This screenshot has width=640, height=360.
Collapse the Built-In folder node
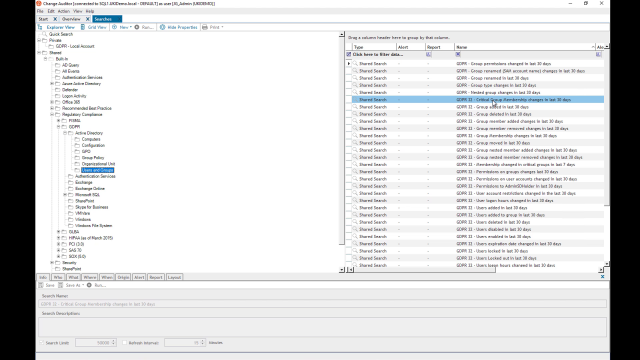(x=46, y=59)
